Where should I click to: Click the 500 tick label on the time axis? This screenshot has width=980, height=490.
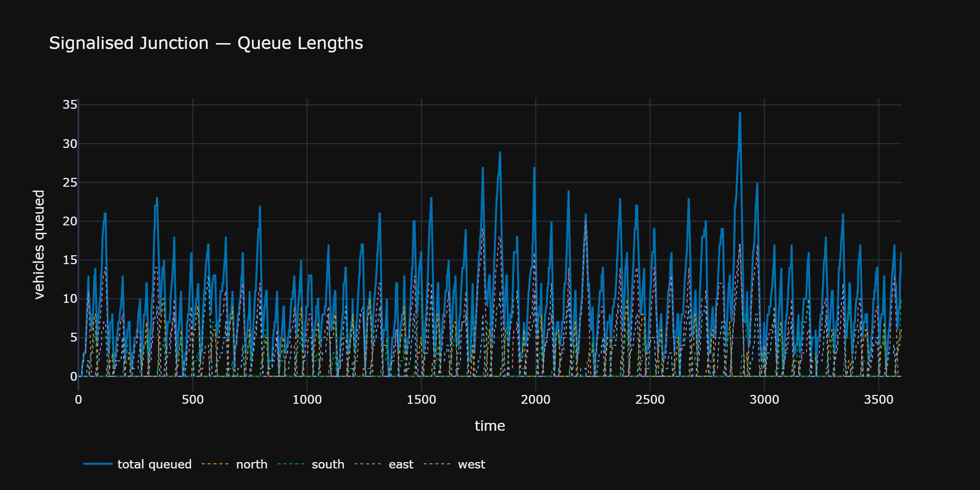[x=193, y=400]
